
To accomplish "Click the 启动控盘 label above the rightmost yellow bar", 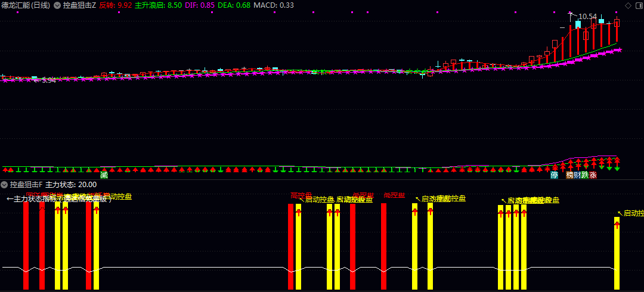I will (x=633, y=213).
